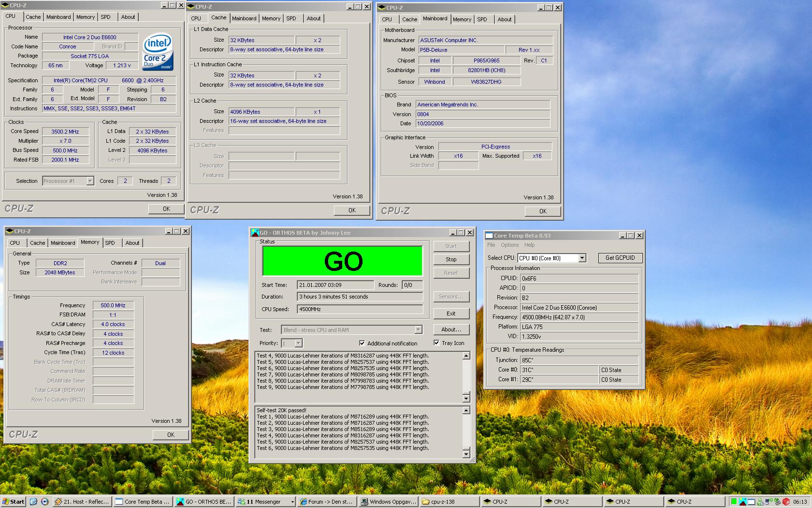
Task: Click OK in the CPU-Z CPU window
Action: [x=166, y=209]
